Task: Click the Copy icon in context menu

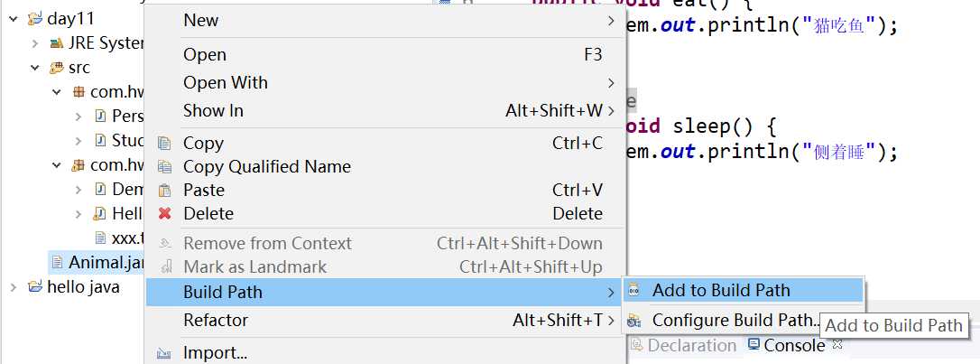Action: (x=164, y=143)
